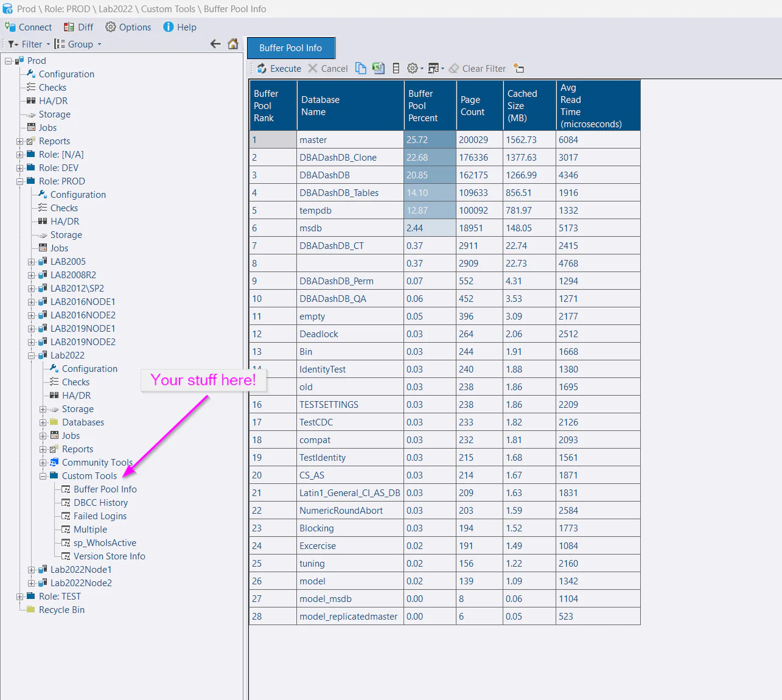Open the Diff comparison tool
Screen dimensions: 782x700
pyautogui.click(x=78, y=27)
